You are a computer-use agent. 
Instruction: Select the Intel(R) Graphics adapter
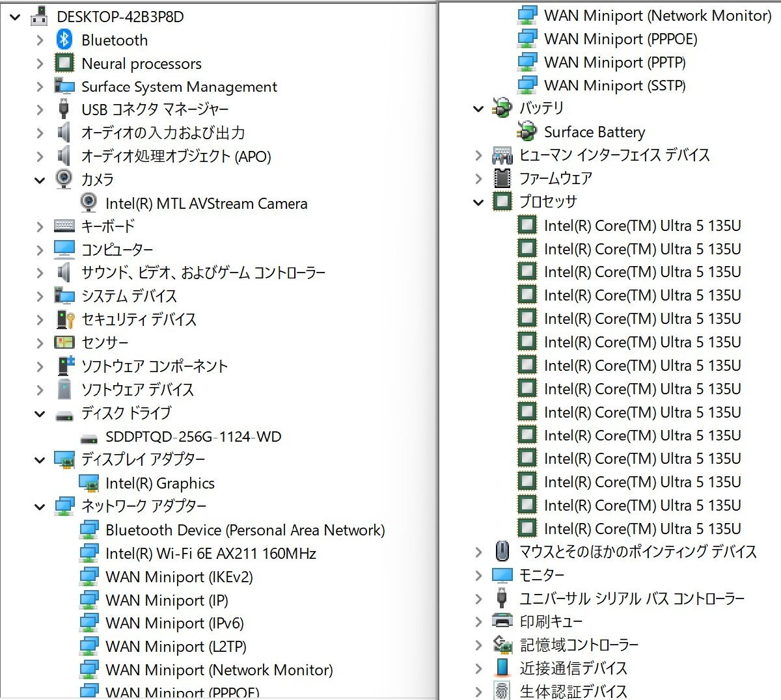pyautogui.click(x=160, y=483)
